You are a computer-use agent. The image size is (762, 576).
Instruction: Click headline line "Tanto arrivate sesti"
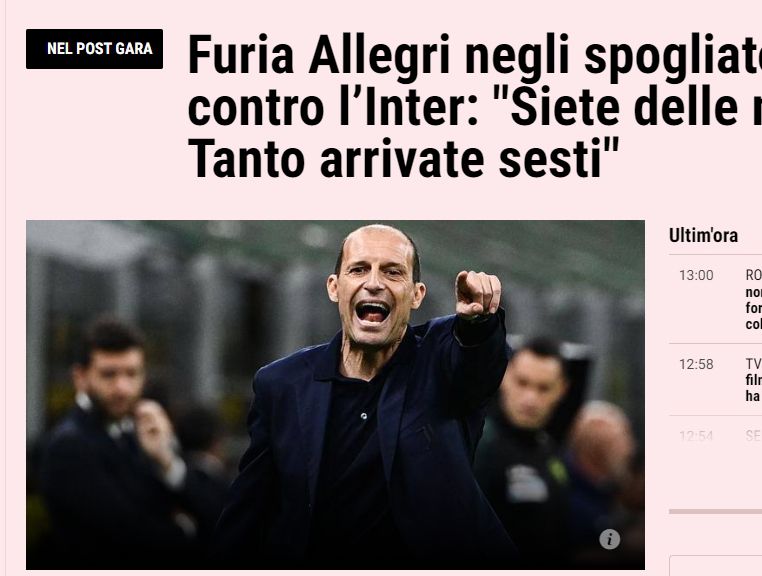[x=403, y=158]
